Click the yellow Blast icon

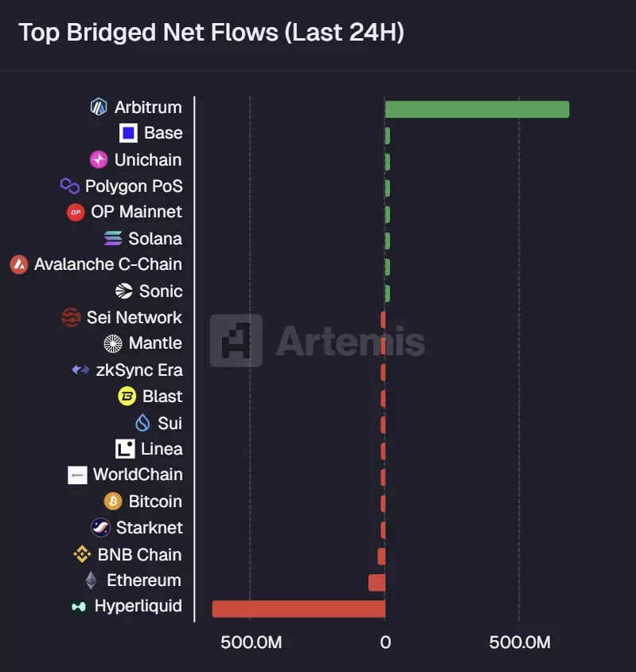coord(127,396)
